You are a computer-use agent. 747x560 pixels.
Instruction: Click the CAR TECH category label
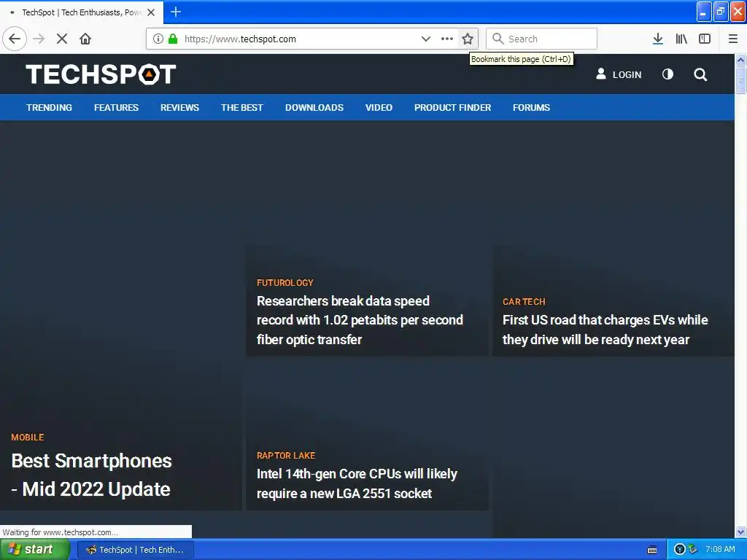tap(524, 302)
